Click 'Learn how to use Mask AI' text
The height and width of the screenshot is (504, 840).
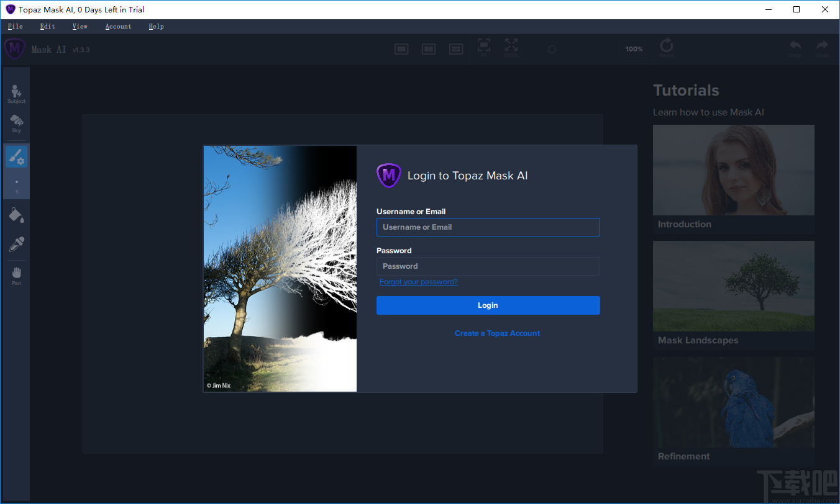pos(708,112)
